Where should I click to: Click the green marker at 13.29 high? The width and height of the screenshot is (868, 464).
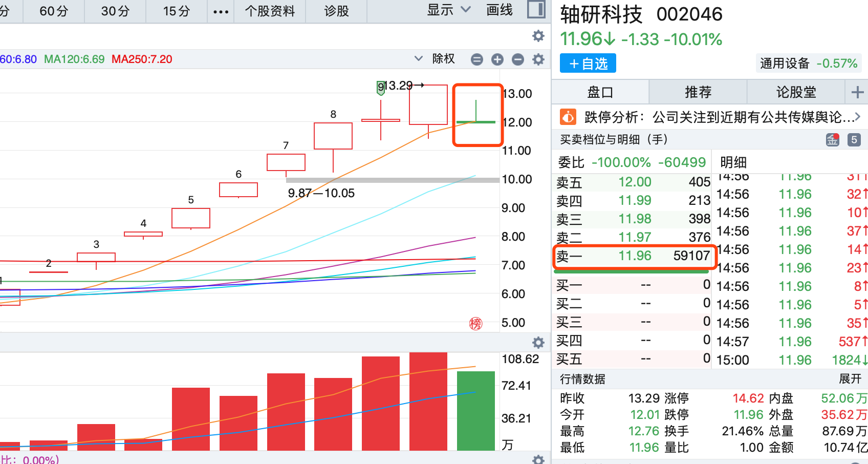tap(381, 88)
